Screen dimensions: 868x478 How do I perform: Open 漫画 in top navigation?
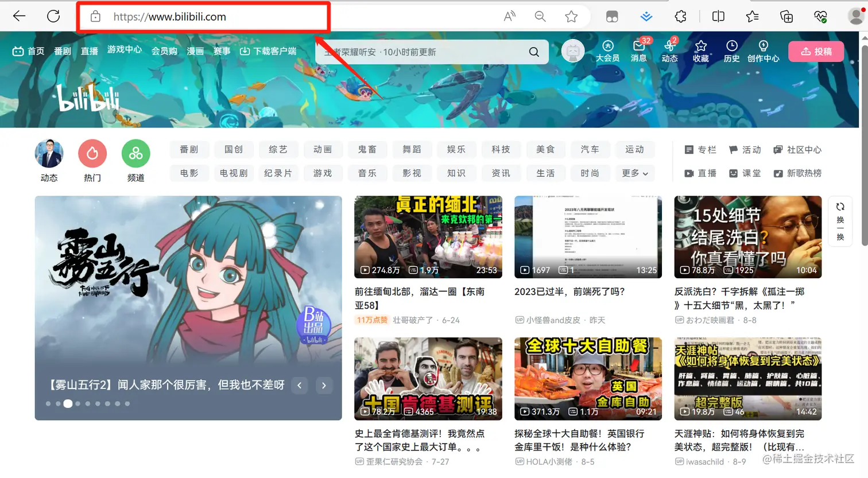point(195,51)
